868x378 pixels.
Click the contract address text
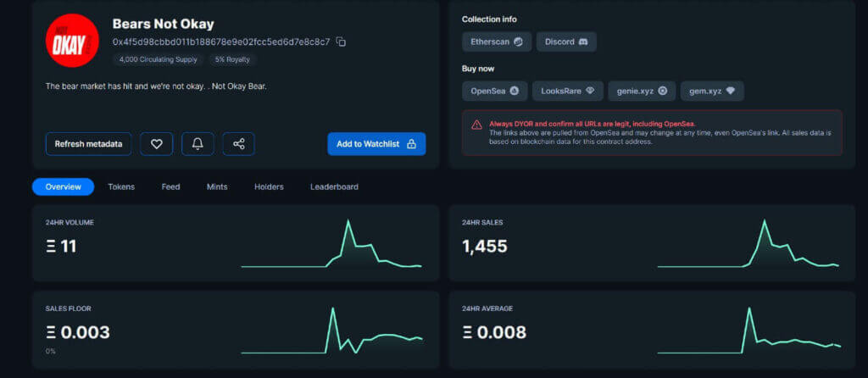pos(221,42)
